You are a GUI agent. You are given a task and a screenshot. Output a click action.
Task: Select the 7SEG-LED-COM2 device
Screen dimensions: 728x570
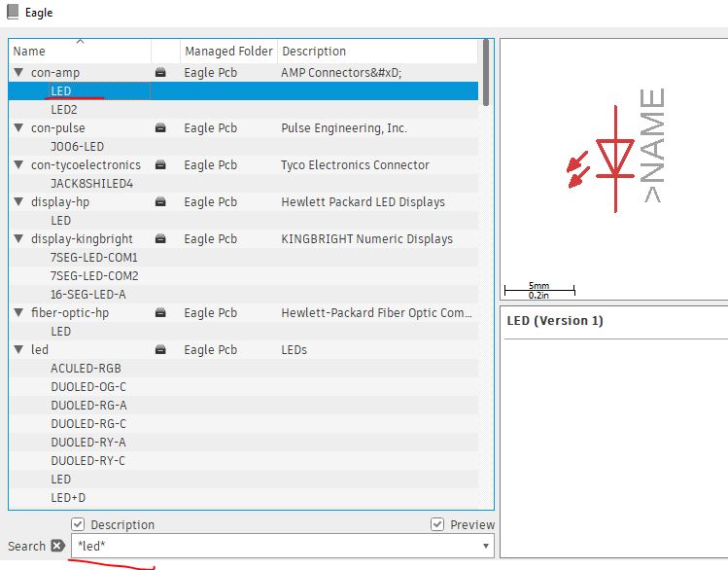[94, 276]
